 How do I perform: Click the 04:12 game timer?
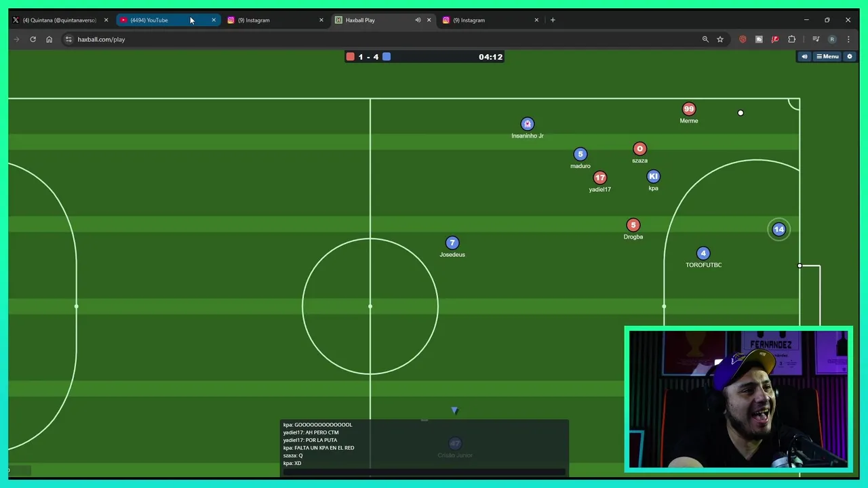coord(490,57)
